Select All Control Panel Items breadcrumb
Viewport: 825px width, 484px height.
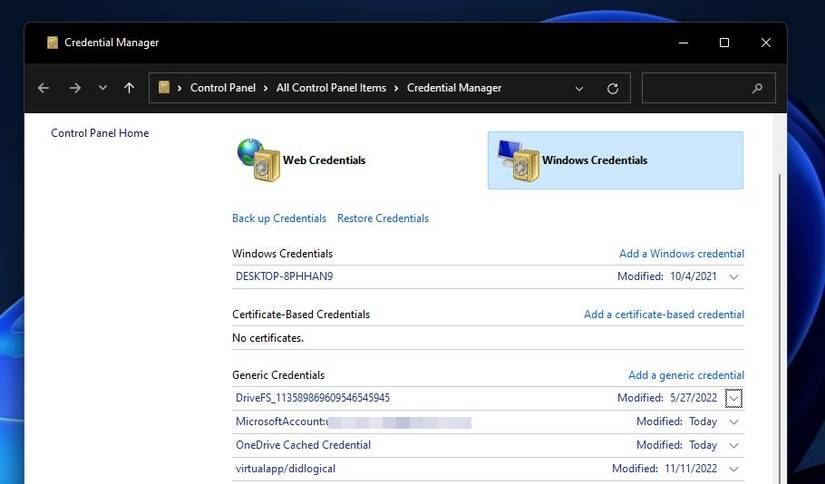pyautogui.click(x=331, y=88)
